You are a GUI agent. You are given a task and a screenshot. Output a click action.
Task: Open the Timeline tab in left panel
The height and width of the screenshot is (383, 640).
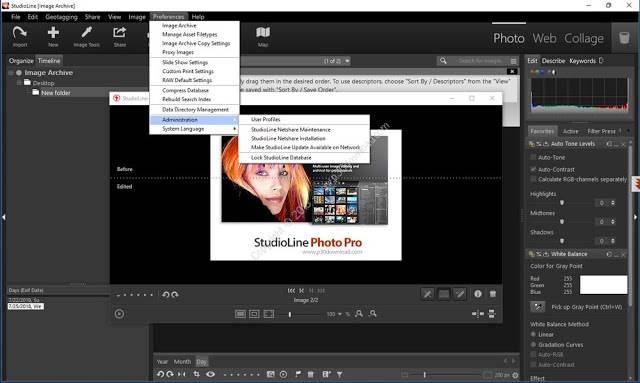click(x=49, y=60)
